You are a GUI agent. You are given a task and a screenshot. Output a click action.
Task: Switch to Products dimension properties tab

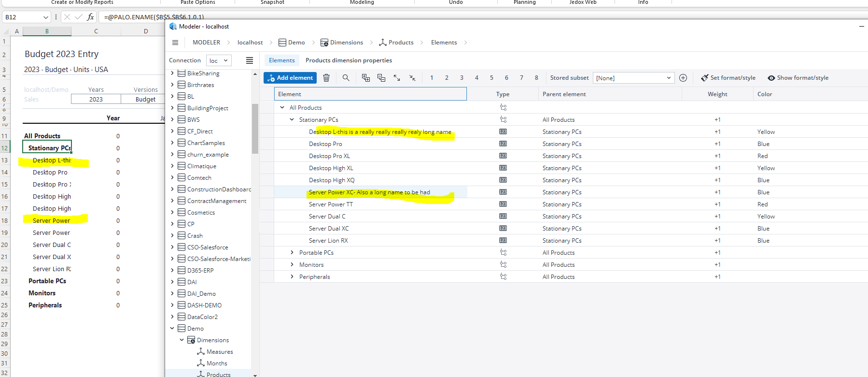[349, 60]
